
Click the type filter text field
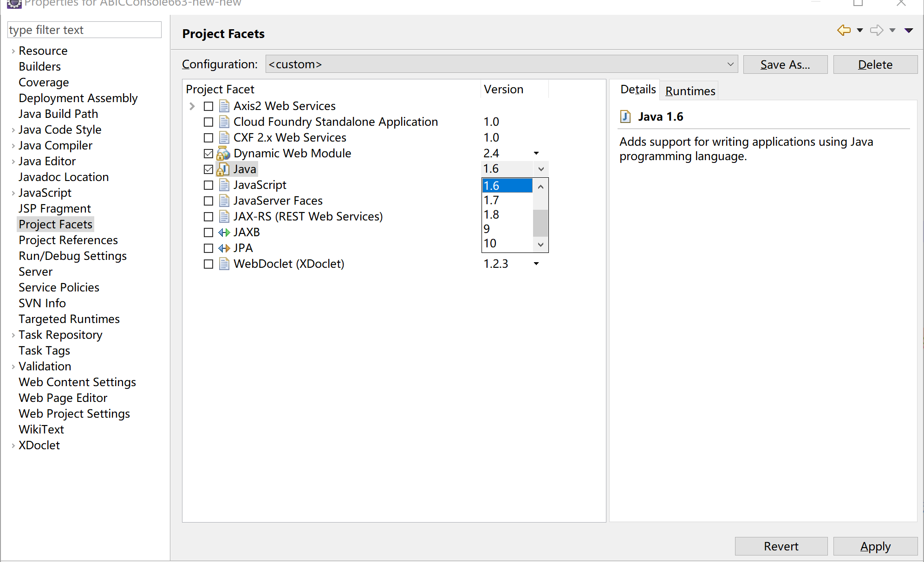pyautogui.click(x=84, y=30)
